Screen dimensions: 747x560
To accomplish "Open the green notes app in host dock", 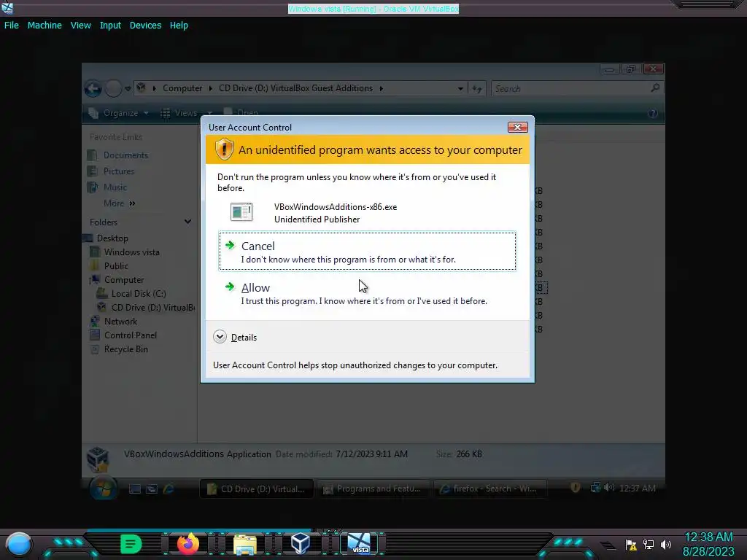I will (x=131, y=544).
